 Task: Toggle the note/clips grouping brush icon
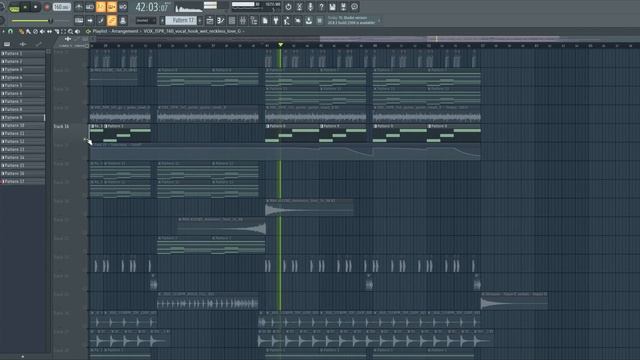coord(101,20)
